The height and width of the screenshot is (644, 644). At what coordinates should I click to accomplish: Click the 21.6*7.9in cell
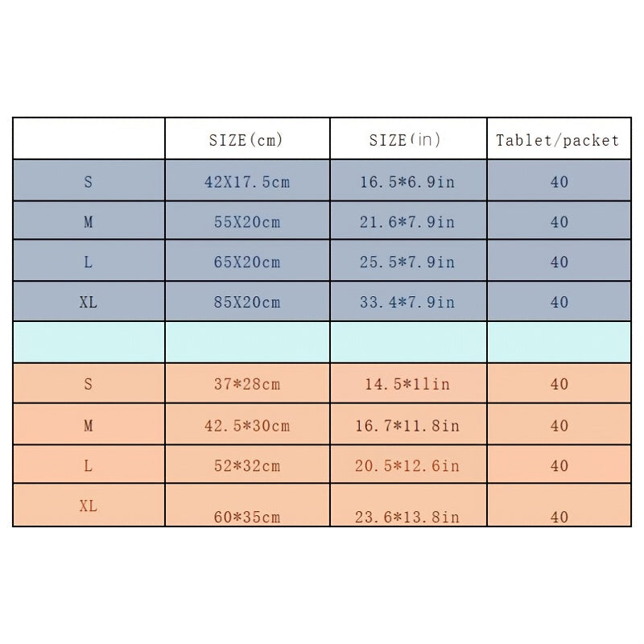(x=407, y=222)
